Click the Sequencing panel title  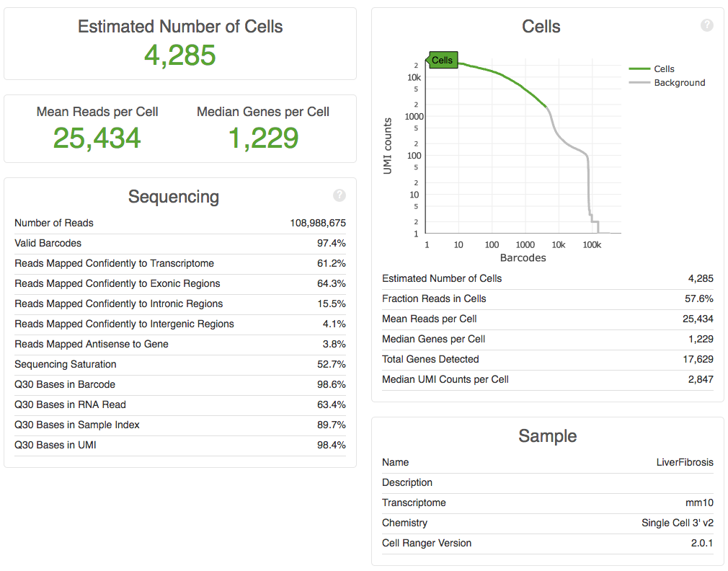174,196
